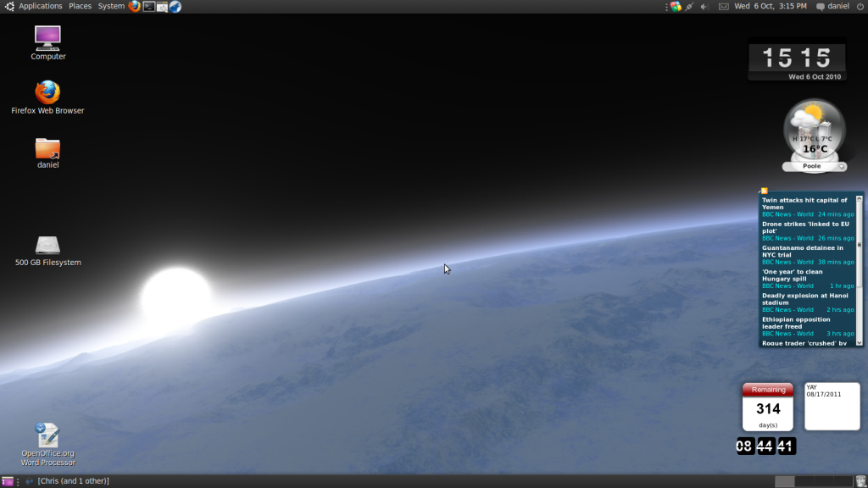Open the Ubuntu logo menu icon
The width and height of the screenshot is (868, 488).
coord(9,6)
